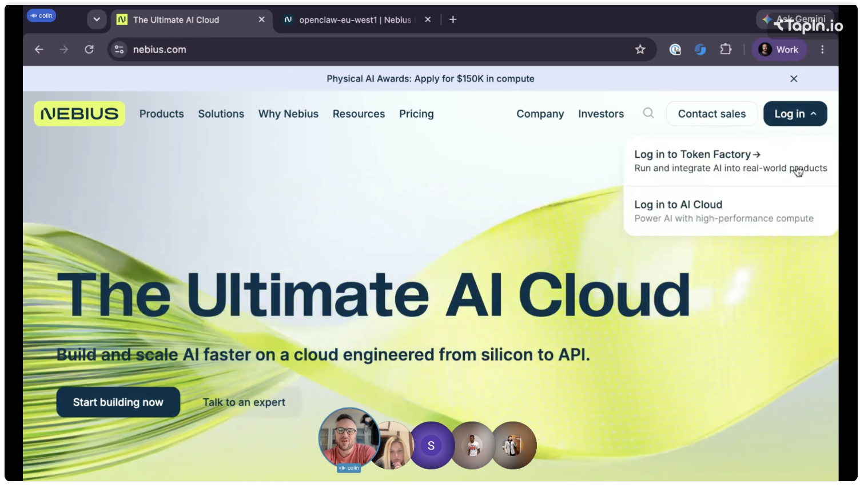This screenshot has height=488, width=868.
Task: Go back with the browser back arrow
Action: 39,50
